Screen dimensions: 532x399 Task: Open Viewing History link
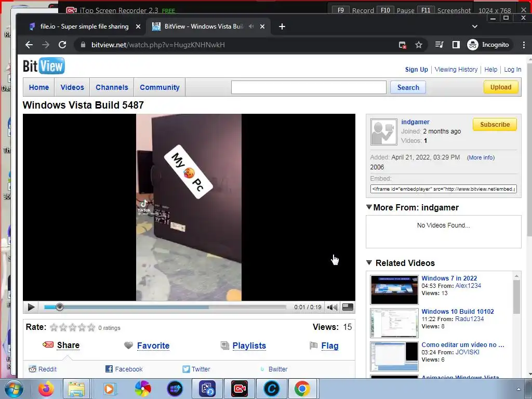point(456,69)
